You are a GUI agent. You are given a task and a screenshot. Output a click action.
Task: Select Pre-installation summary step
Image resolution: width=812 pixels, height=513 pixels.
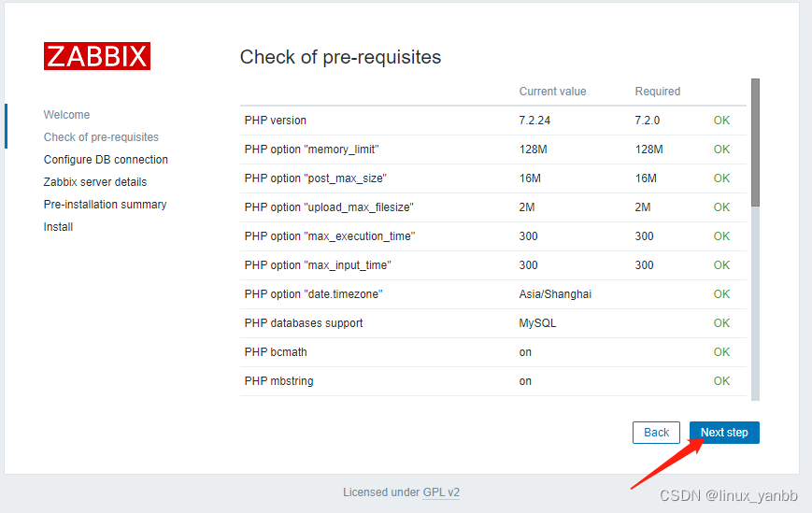pyautogui.click(x=106, y=205)
